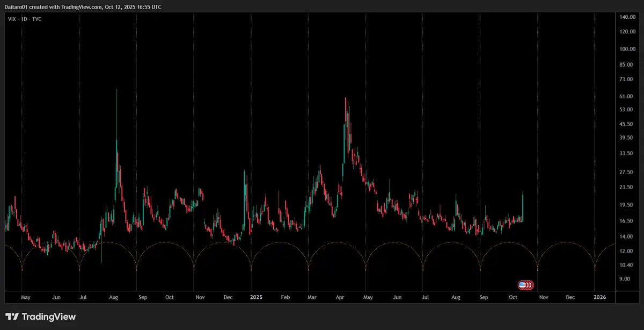Screen dimensions: 644x330
Task: Click the 9.00 price axis label
Action: [x=625, y=279]
